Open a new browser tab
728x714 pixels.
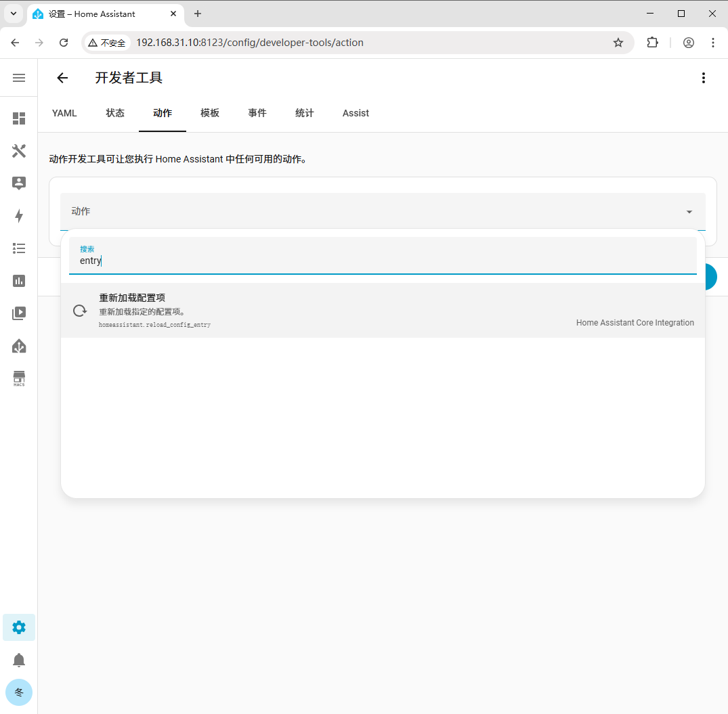coord(198,14)
